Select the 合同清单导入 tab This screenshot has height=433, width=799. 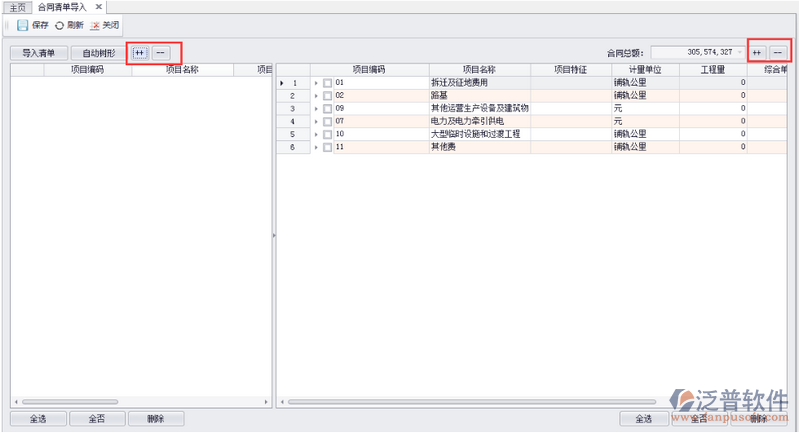[x=62, y=6]
